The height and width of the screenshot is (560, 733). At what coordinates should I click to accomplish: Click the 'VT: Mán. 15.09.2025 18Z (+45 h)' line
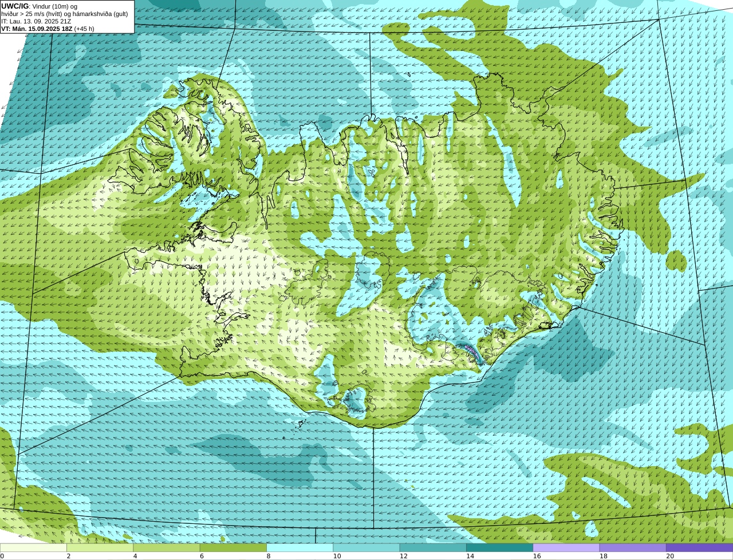coord(48,29)
